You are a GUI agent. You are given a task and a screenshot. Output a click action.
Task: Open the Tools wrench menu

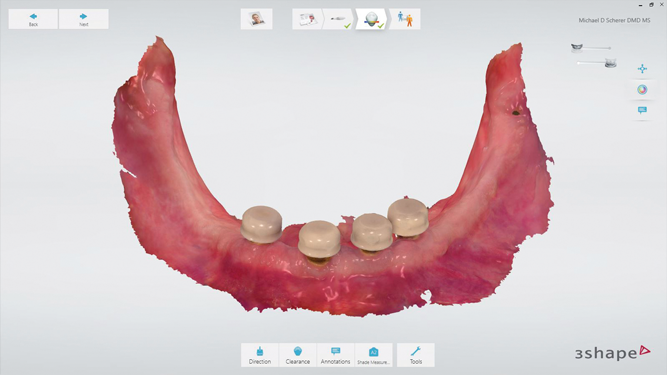(416, 355)
